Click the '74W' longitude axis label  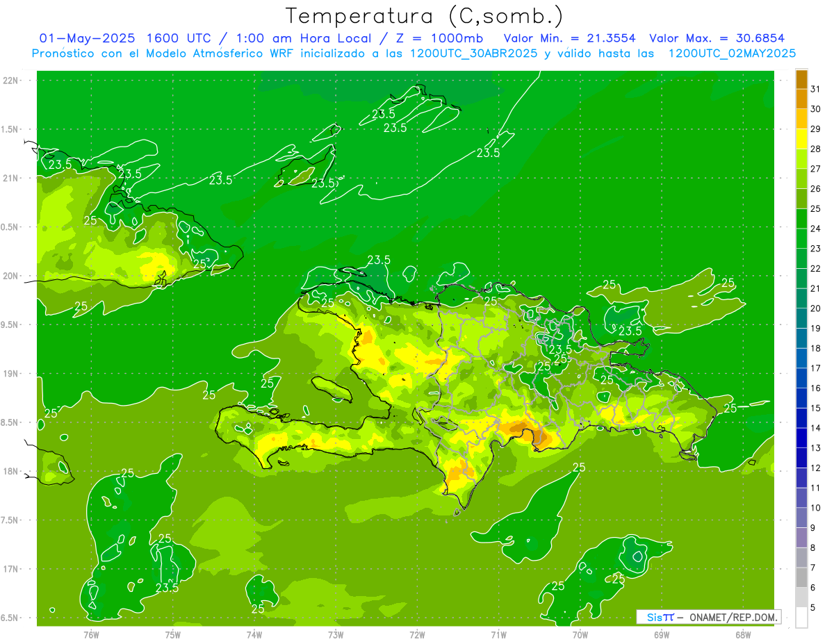click(254, 634)
